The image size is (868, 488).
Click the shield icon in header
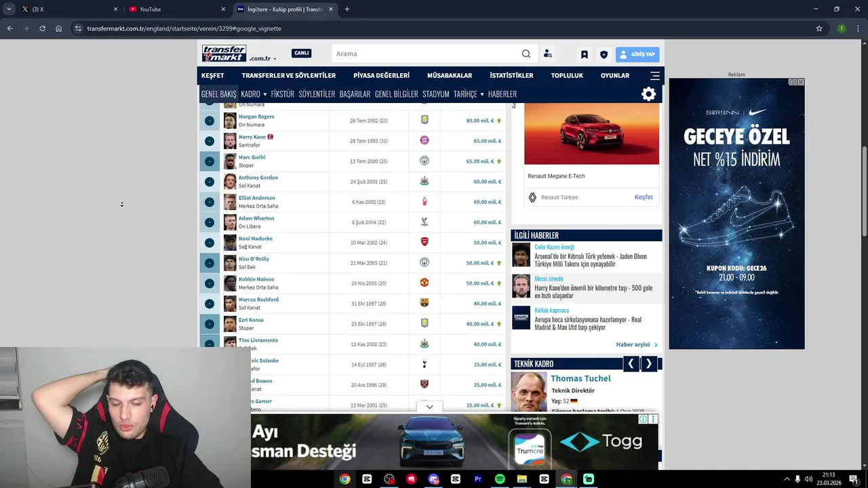point(604,54)
